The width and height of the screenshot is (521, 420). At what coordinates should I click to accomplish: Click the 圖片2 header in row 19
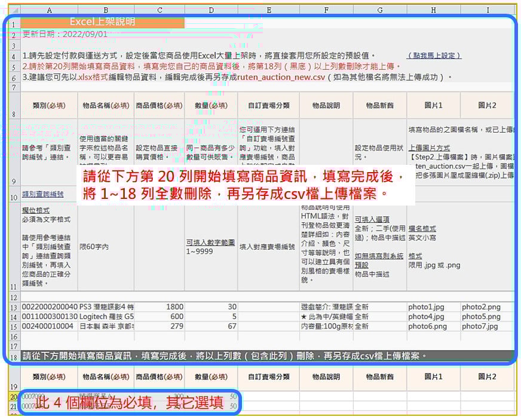pos(487,377)
